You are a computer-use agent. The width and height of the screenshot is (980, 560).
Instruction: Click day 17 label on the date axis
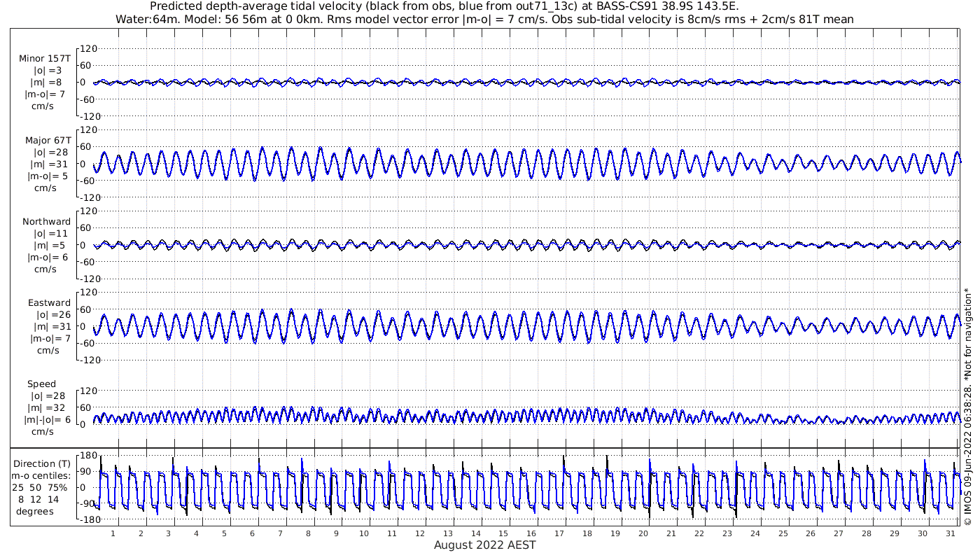[x=559, y=533]
